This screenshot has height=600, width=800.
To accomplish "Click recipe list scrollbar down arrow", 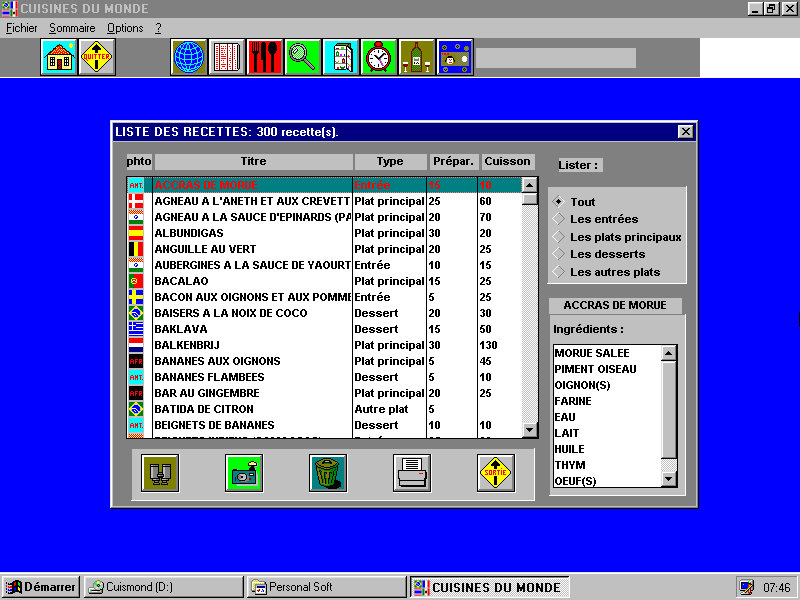I will 530,429.
